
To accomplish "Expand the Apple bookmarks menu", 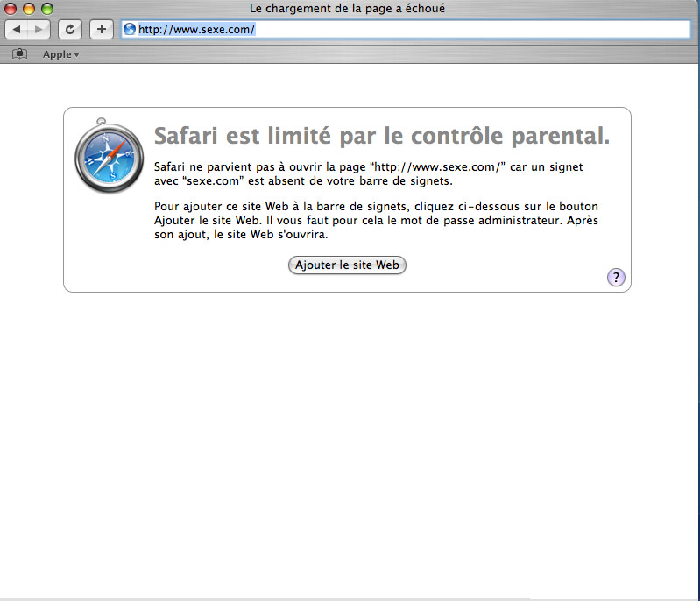I will point(60,54).
